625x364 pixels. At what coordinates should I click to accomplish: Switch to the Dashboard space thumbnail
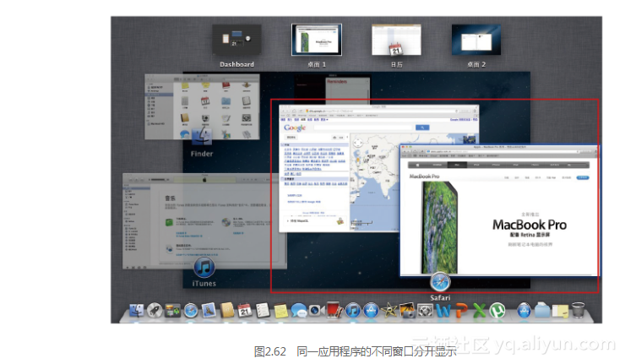236,40
